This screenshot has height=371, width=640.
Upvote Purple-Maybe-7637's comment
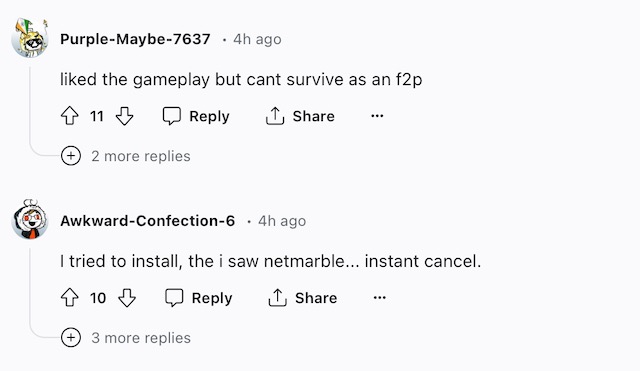pyautogui.click(x=70, y=116)
